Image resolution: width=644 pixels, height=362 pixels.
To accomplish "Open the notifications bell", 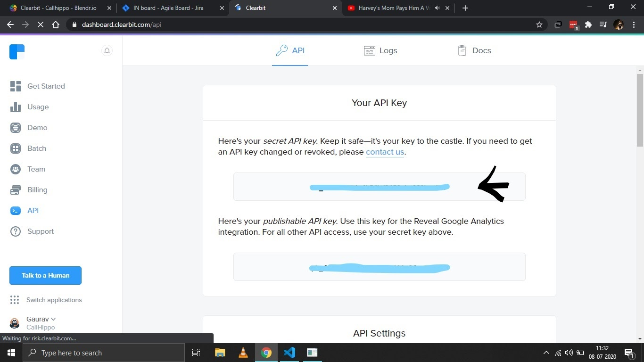I will click(x=107, y=50).
